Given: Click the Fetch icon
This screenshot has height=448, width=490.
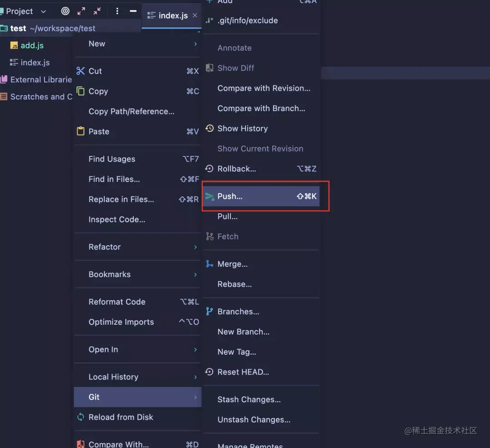Looking at the screenshot, I should pos(209,237).
